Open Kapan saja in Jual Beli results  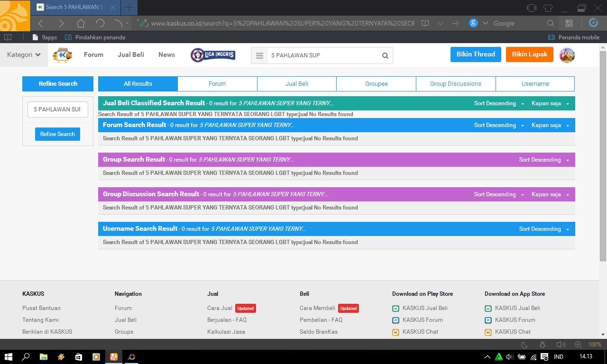pos(550,103)
